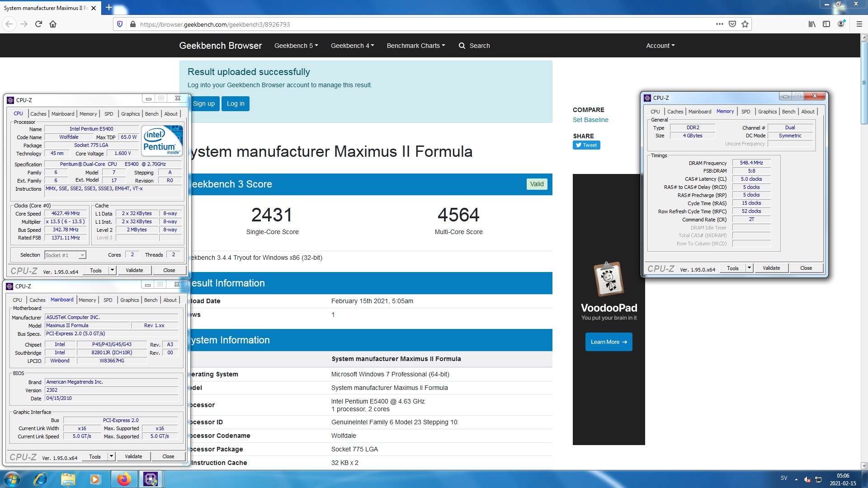Open Windows Media Player taskbar icon

coord(95,479)
